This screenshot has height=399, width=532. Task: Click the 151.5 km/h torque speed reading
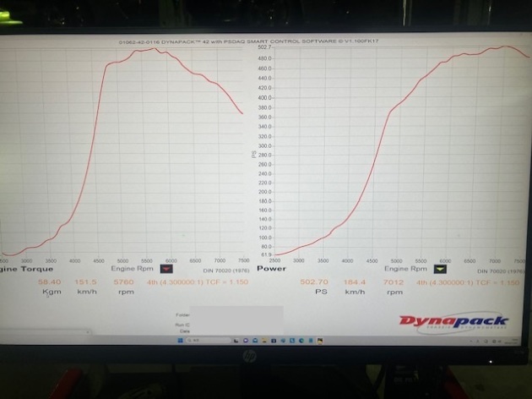(x=87, y=281)
